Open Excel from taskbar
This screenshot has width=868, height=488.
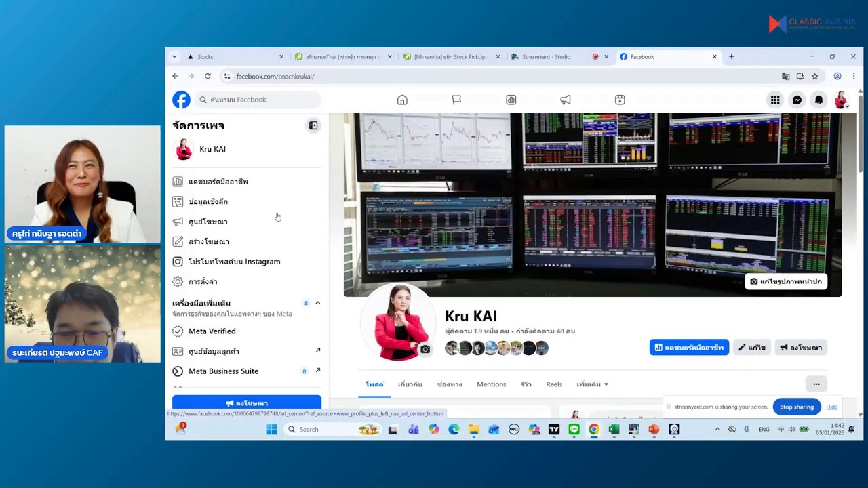tap(614, 429)
